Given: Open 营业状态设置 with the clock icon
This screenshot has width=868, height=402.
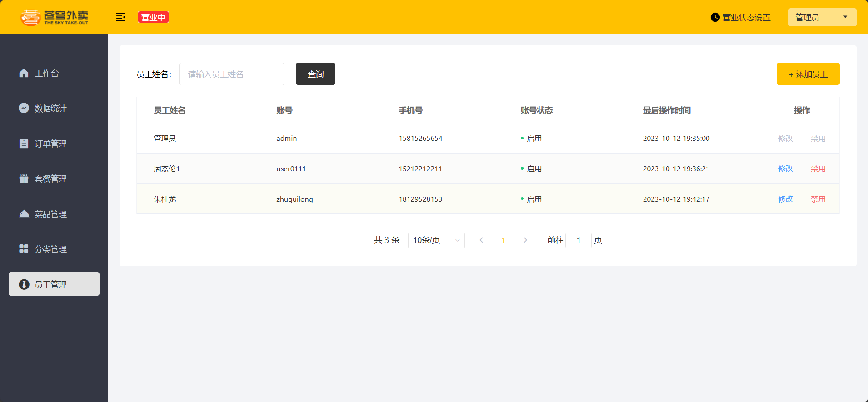Looking at the screenshot, I should (x=715, y=17).
